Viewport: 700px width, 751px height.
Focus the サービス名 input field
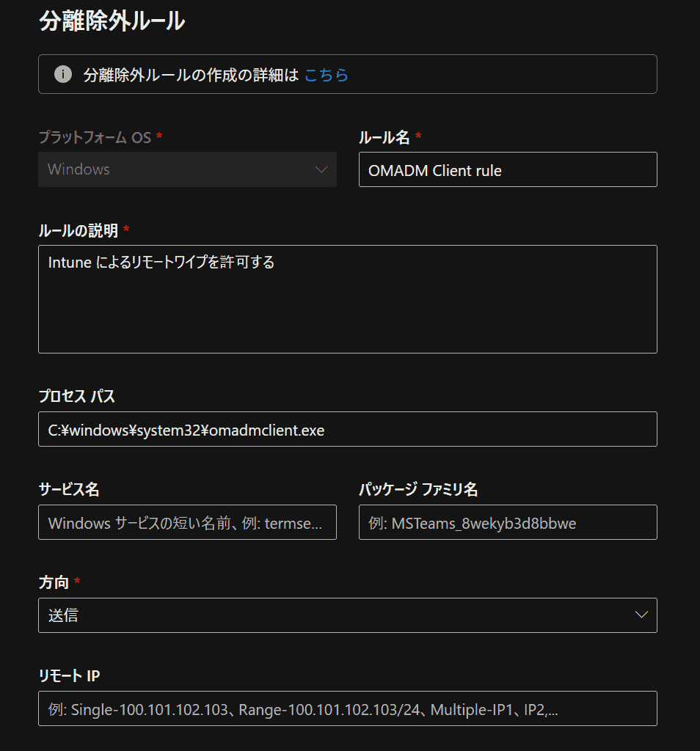[187, 523]
